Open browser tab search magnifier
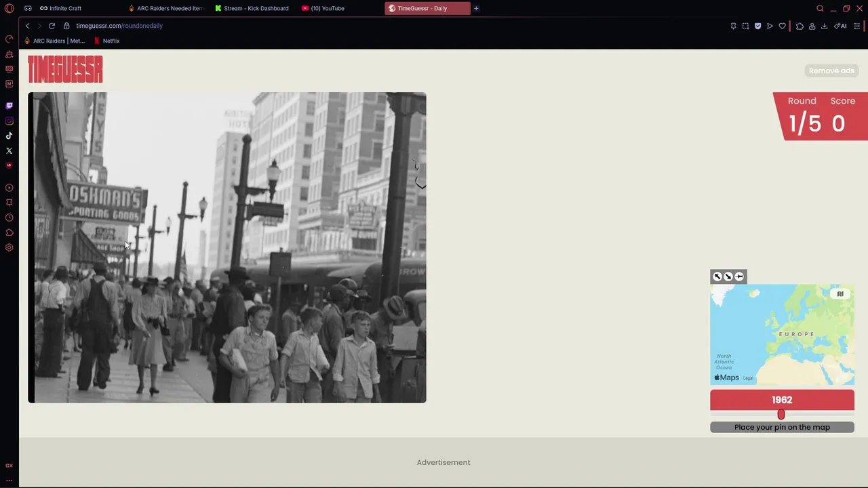Image resolution: width=868 pixels, height=488 pixels. [820, 8]
